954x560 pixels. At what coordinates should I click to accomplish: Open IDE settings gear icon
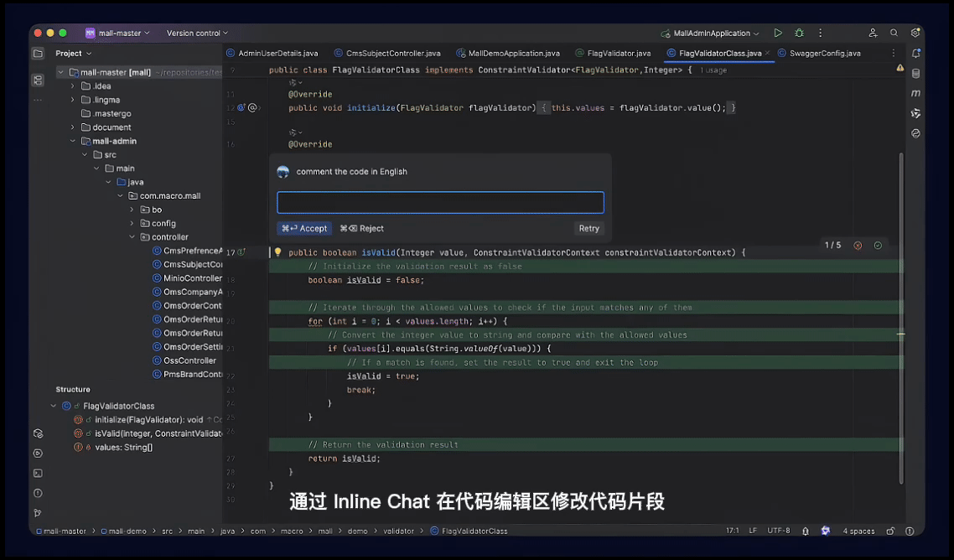coord(915,33)
